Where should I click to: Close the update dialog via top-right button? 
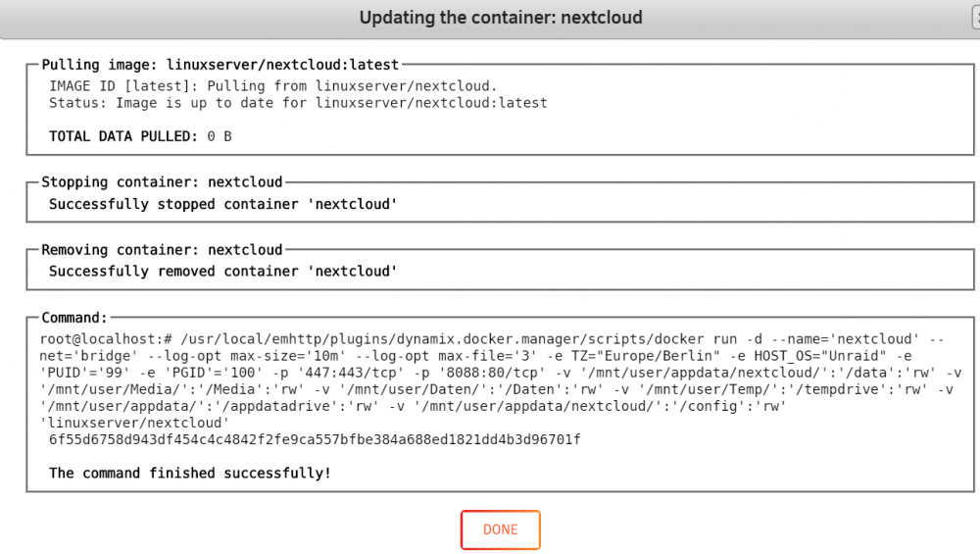(976, 18)
